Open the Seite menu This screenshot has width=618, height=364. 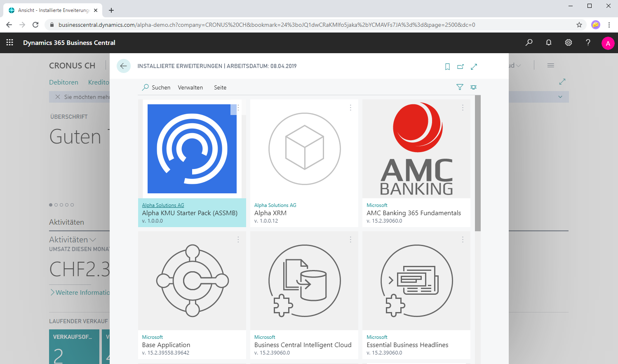220,87
